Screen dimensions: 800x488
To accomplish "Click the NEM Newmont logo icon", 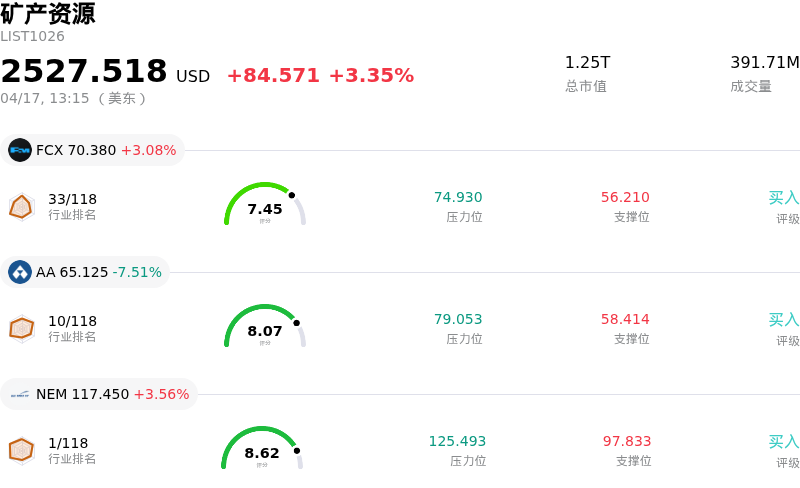I will pyautogui.click(x=20, y=394).
